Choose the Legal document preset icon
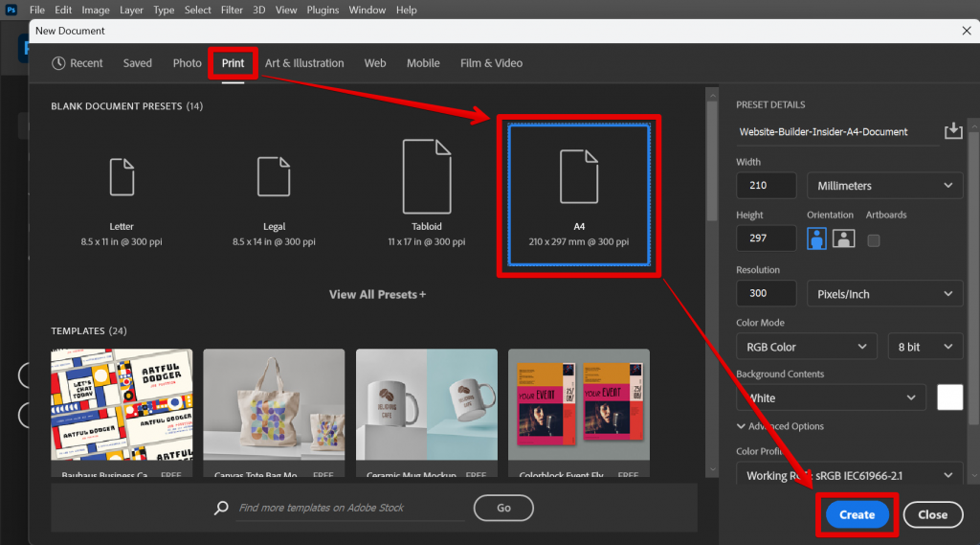 (x=274, y=177)
